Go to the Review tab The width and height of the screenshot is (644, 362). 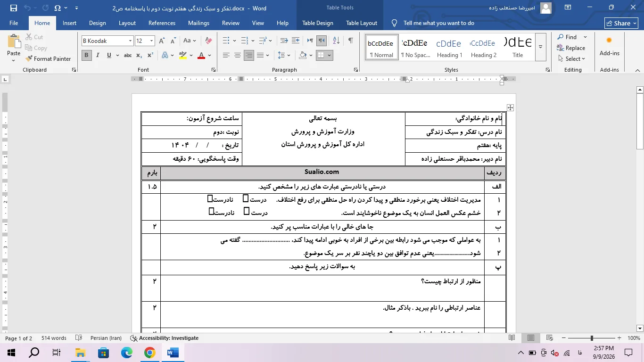pyautogui.click(x=231, y=23)
